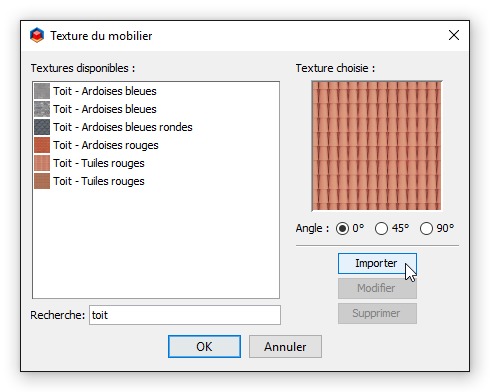Click the Sweet Home 3D title bar icon
The width and height of the screenshot is (490, 392).
click(37, 35)
